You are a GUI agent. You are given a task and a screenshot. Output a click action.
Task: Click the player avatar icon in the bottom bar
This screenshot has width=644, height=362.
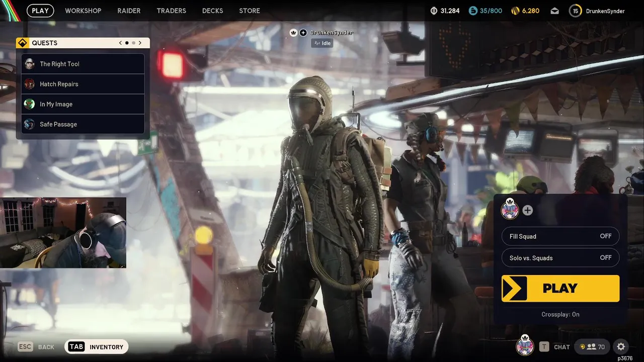point(525,345)
